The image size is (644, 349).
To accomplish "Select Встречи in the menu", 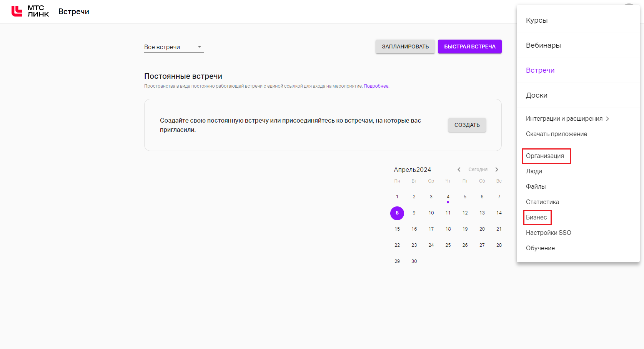I will click(x=540, y=70).
